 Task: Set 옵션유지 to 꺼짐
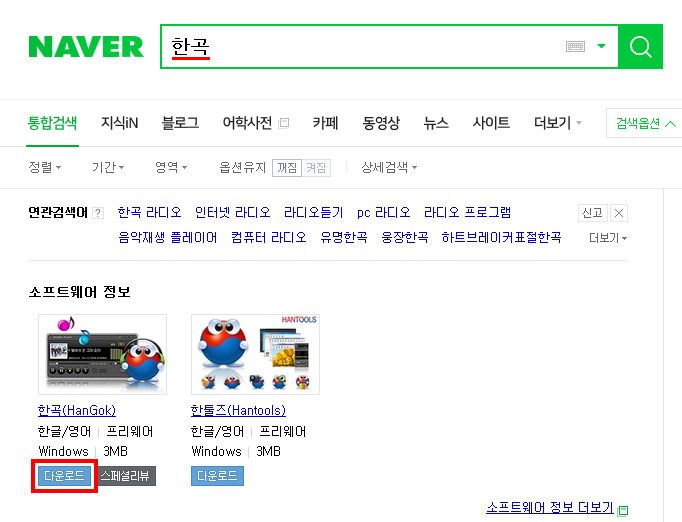click(x=287, y=168)
